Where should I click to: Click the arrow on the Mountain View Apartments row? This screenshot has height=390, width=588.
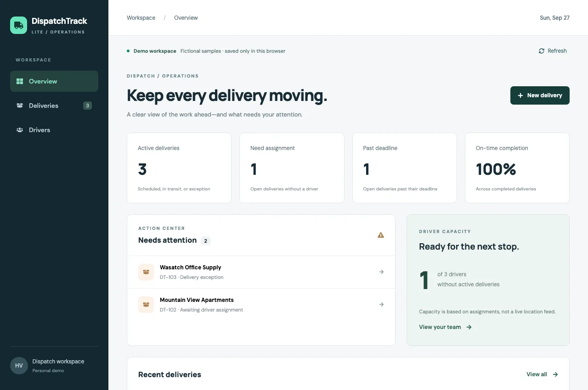[381, 305]
